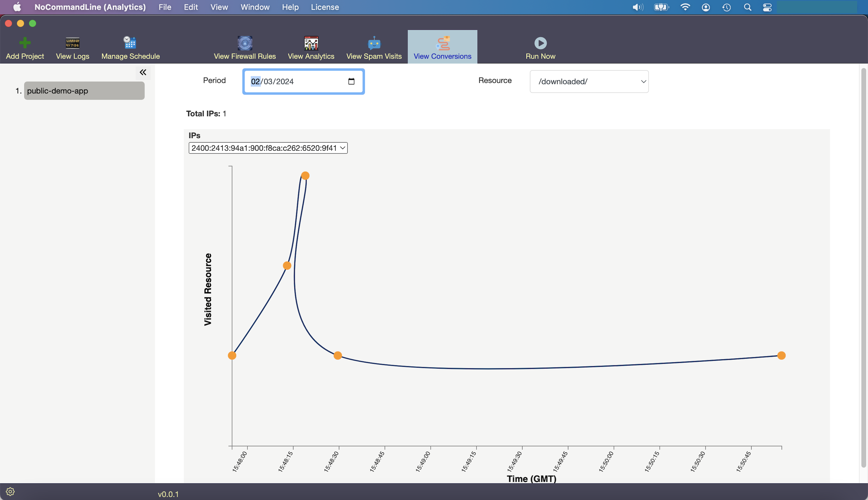Click the volume icon in menu bar
This screenshot has width=868, height=500.
point(638,7)
